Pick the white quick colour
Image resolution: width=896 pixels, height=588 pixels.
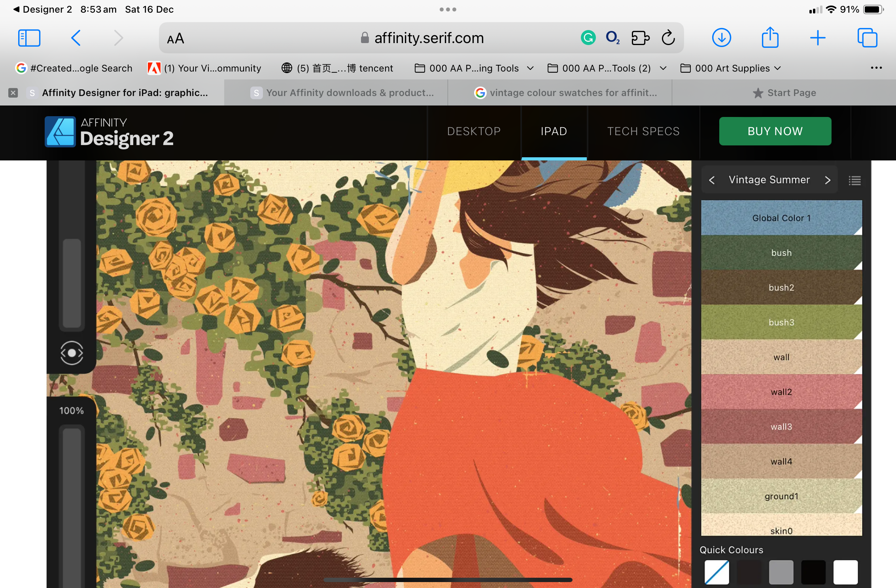coord(845,572)
